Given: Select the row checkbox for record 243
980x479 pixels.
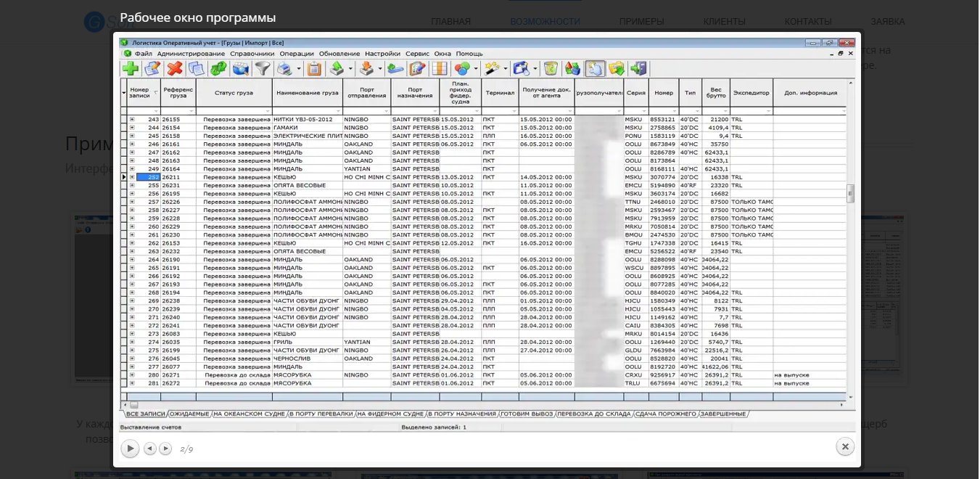Looking at the screenshot, I should coord(124,119).
